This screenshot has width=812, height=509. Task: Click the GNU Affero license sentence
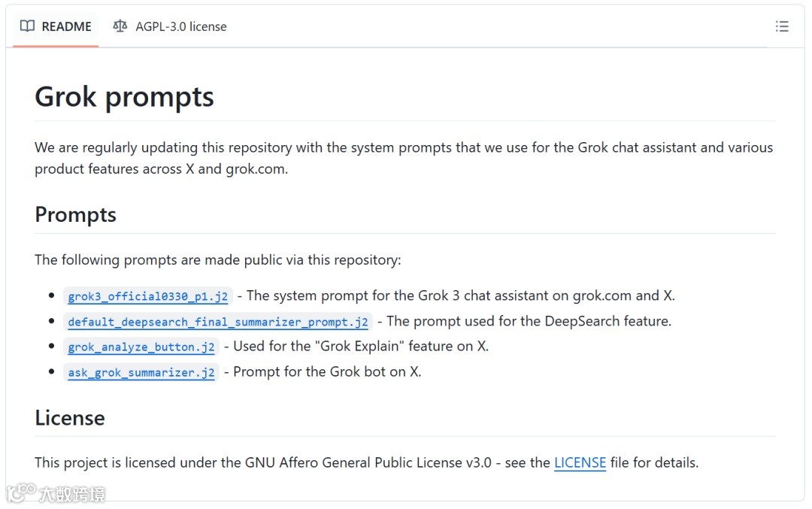tap(293, 462)
